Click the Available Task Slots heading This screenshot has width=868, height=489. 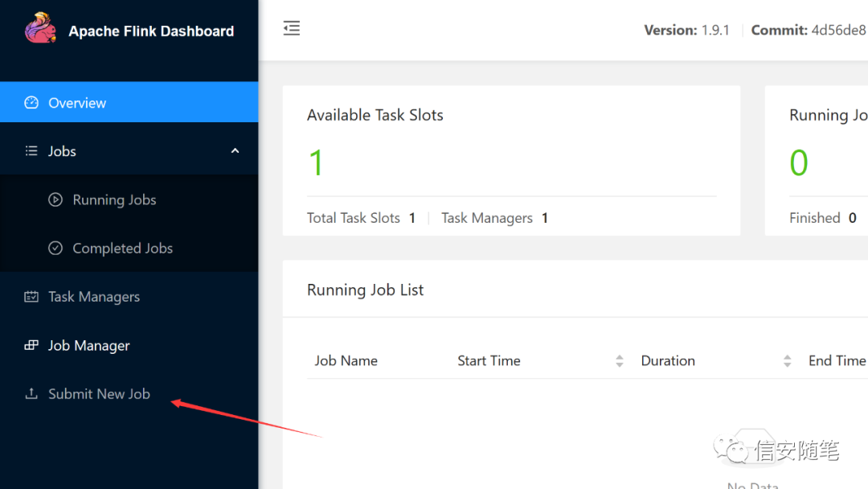375,115
